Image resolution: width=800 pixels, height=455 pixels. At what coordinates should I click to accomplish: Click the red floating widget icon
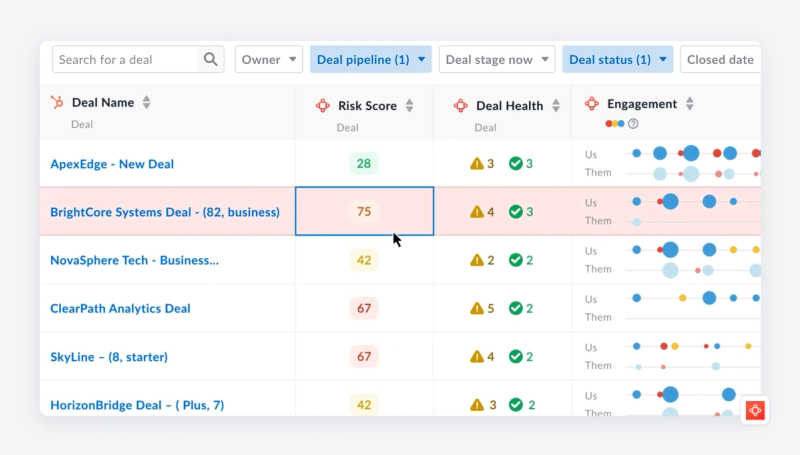pyautogui.click(x=755, y=410)
